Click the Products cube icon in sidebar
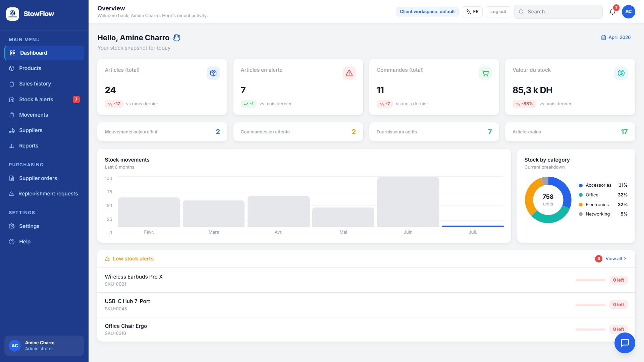This screenshot has width=644, height=362. [12, 68]
